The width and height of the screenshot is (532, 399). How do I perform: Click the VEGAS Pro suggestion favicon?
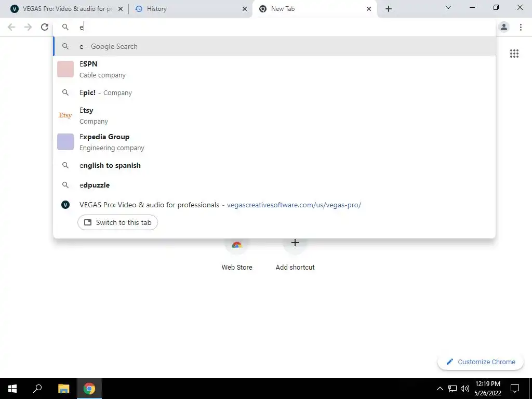pos(65,205)
